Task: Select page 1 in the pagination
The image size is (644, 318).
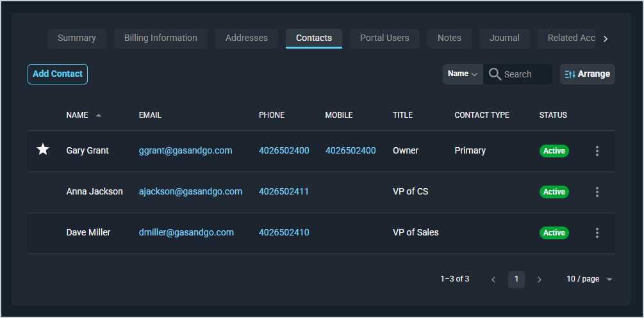Action: (516, 280)
